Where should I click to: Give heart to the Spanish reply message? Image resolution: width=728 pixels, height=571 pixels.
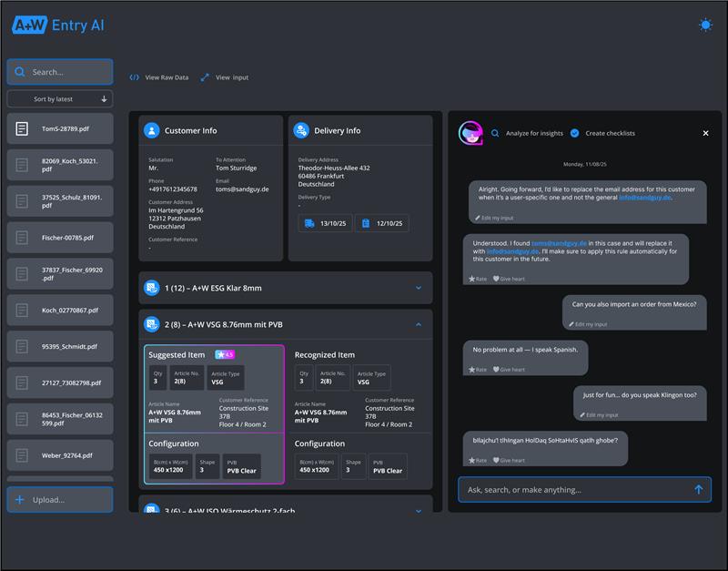tap(503, 369)
